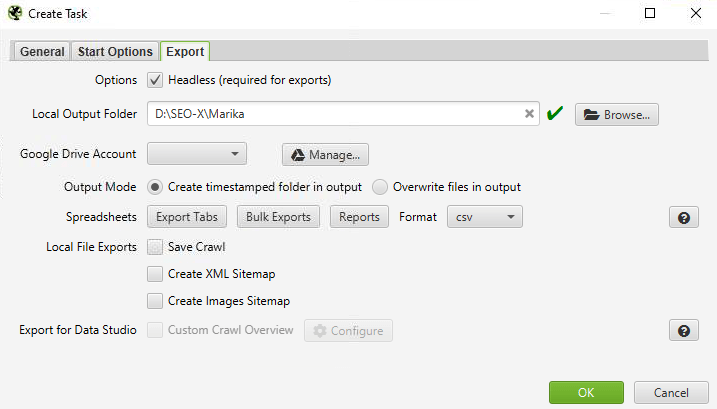Enable Save Crawl checkbox
717x409 pixels.
coord(155,247)
